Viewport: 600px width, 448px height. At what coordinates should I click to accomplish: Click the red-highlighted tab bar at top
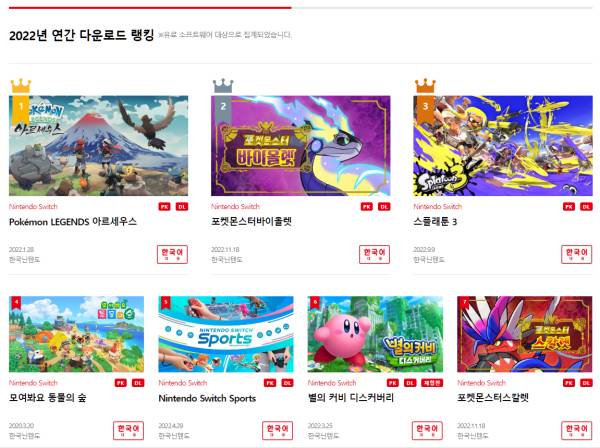150,7
